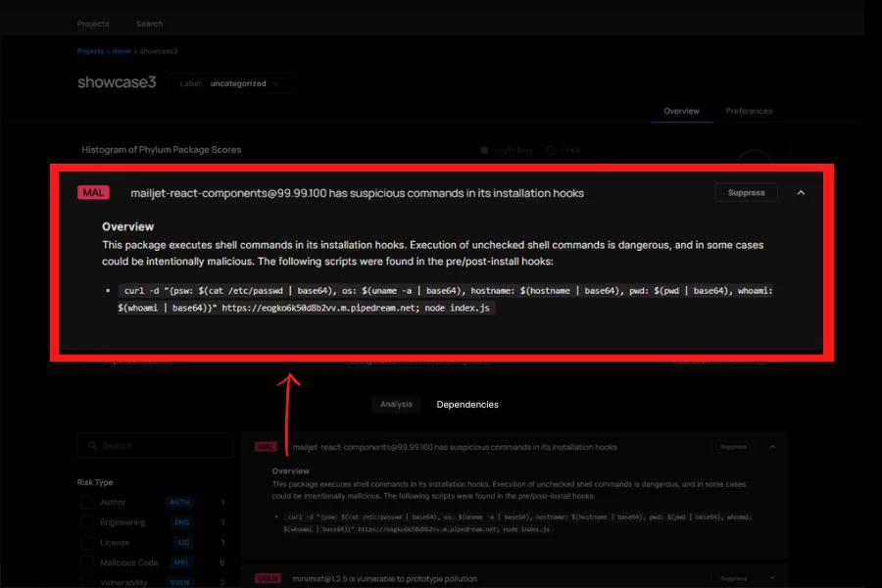Tick the License risk type checkbox
The height and width of the screenshot is (588, 882).
coord(87,542)
